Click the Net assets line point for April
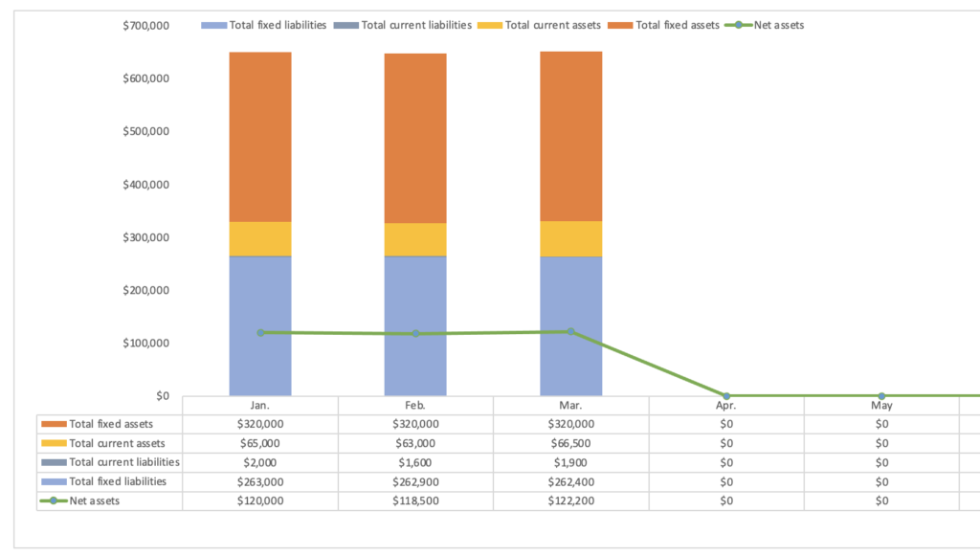The width and height of the screenshot is (980, 556). [726, 395]
